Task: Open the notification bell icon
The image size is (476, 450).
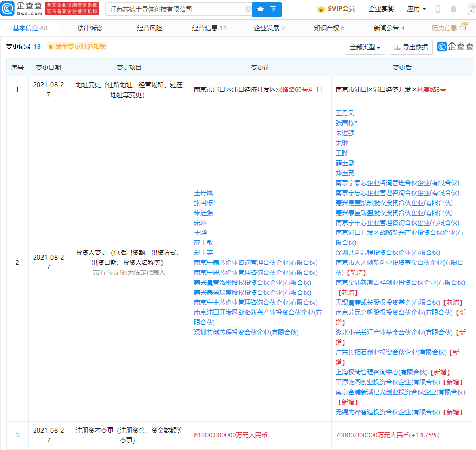Action: [453, 9]
